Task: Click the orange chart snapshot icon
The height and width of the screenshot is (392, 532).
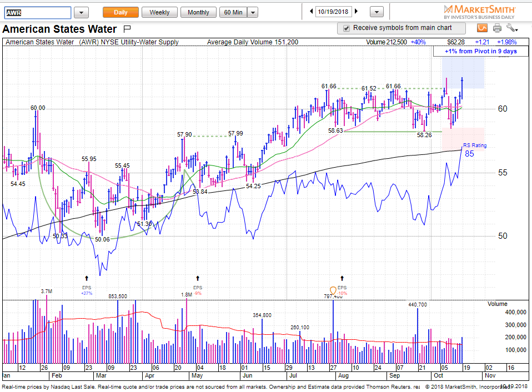Action: [x=482, y=28]
